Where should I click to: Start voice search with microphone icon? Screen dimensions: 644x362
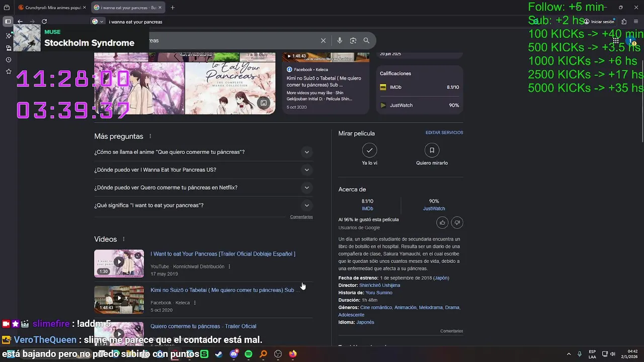(x=340, y=41)
